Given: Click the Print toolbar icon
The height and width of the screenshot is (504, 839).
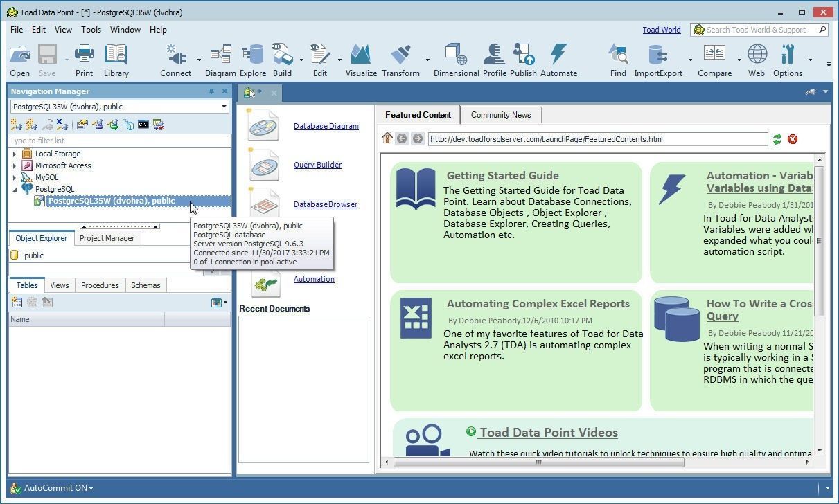Looking at the screenshot, I should [84, 61].
